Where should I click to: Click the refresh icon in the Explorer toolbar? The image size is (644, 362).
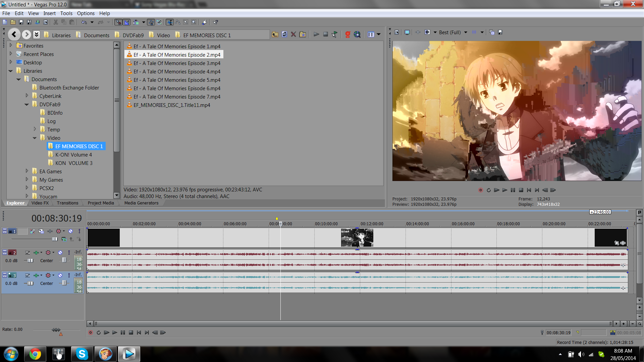pyautogui.click(x=284, y=35)
